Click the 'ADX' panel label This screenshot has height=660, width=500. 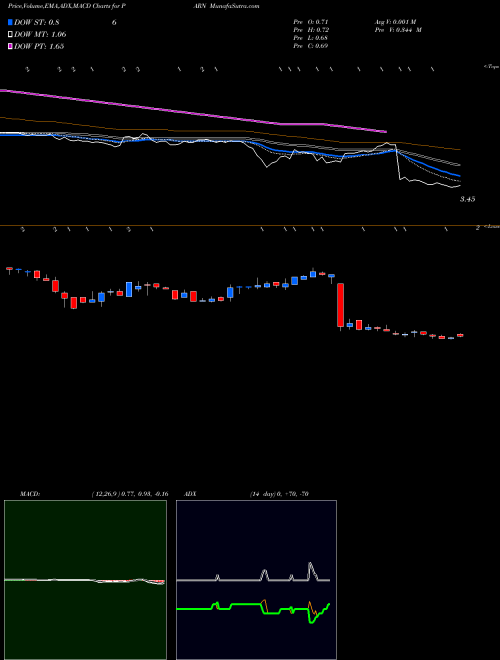190,494
